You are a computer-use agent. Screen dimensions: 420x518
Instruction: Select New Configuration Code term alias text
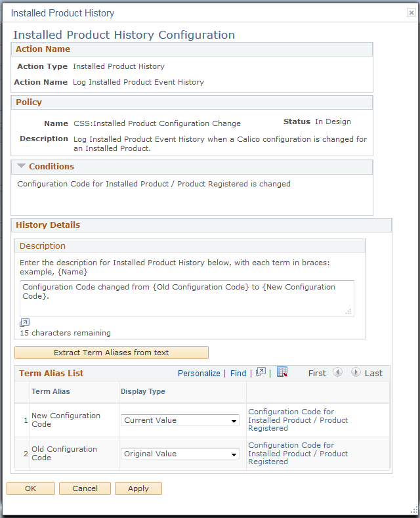[x=66, y=420]
